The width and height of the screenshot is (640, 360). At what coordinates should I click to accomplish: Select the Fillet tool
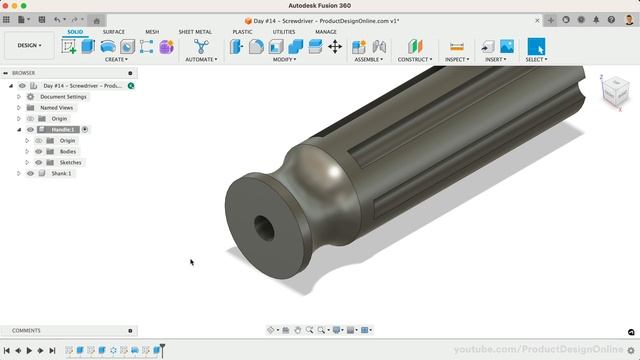256,47
